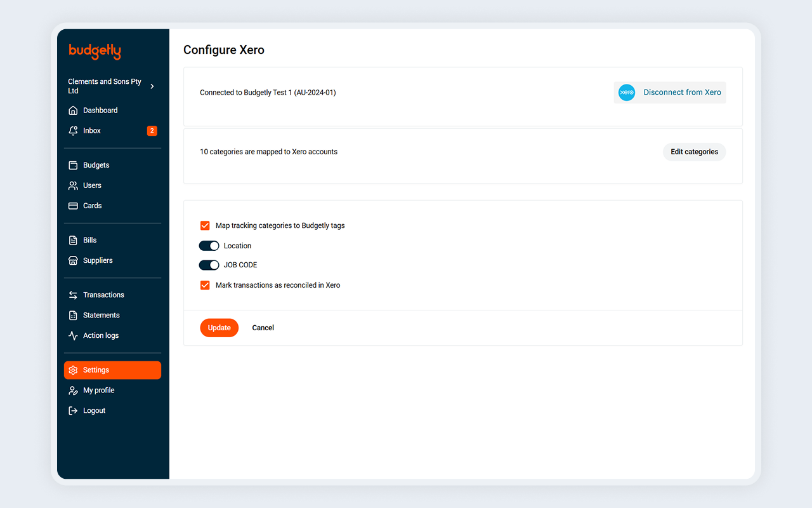
Task: Disable Map tracking categories to Budgetly tags
Action: [x=204, y=225]
